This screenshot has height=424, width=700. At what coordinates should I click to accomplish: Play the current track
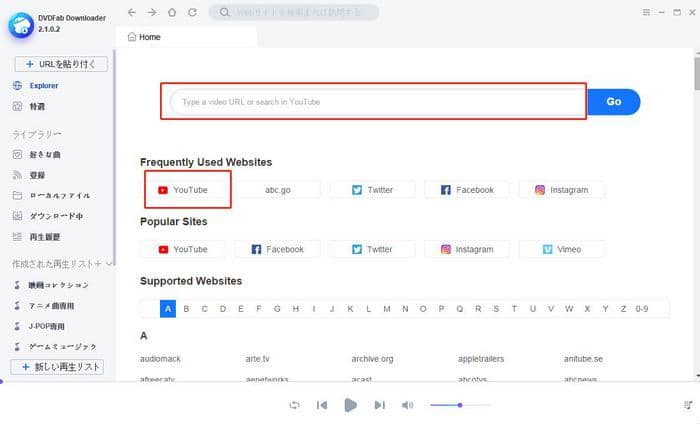coord(350,405)
